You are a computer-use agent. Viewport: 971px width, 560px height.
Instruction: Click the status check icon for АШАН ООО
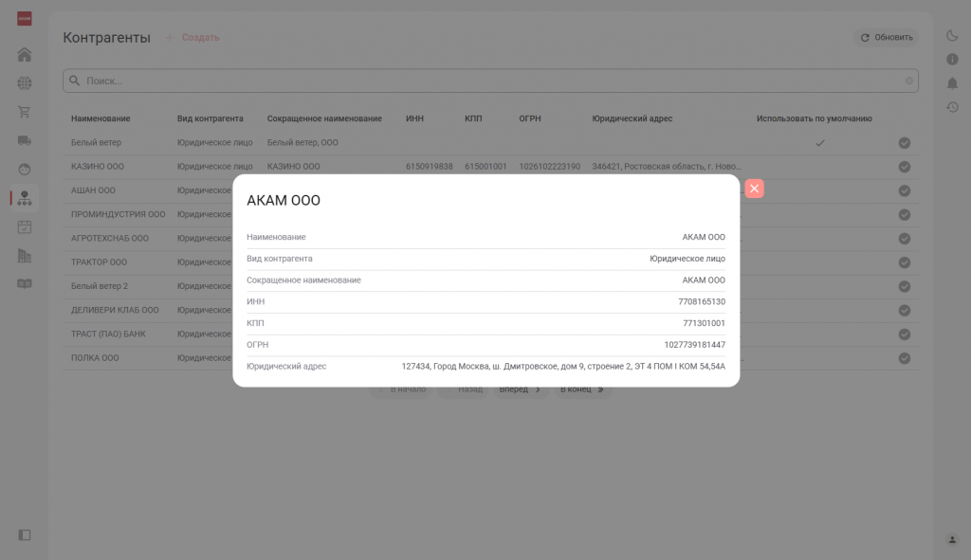pyautogui.click(x=904, y=190)
